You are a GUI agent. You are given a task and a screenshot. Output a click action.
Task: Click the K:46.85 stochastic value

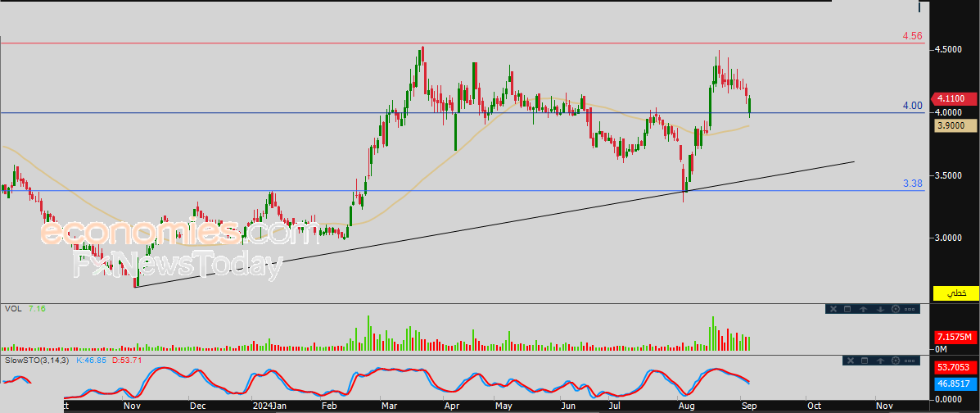92,361
